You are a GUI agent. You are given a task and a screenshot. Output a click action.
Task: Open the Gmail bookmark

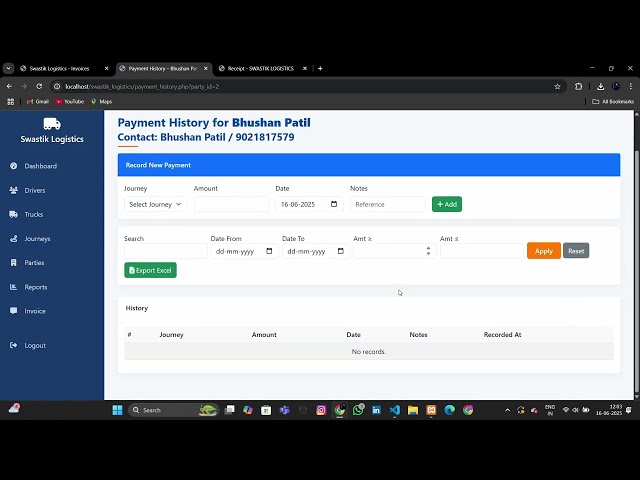coord(38,102)
